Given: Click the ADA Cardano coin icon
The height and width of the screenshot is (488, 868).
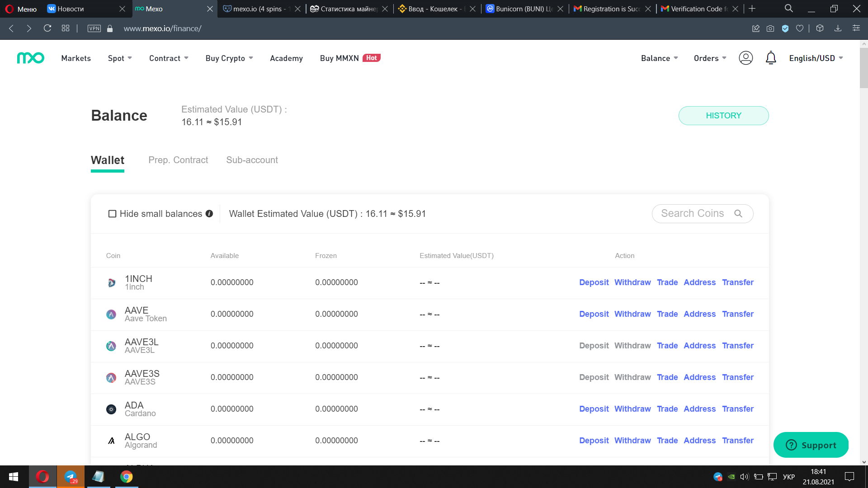Looking at the screenshot, I should coord(111,409).
